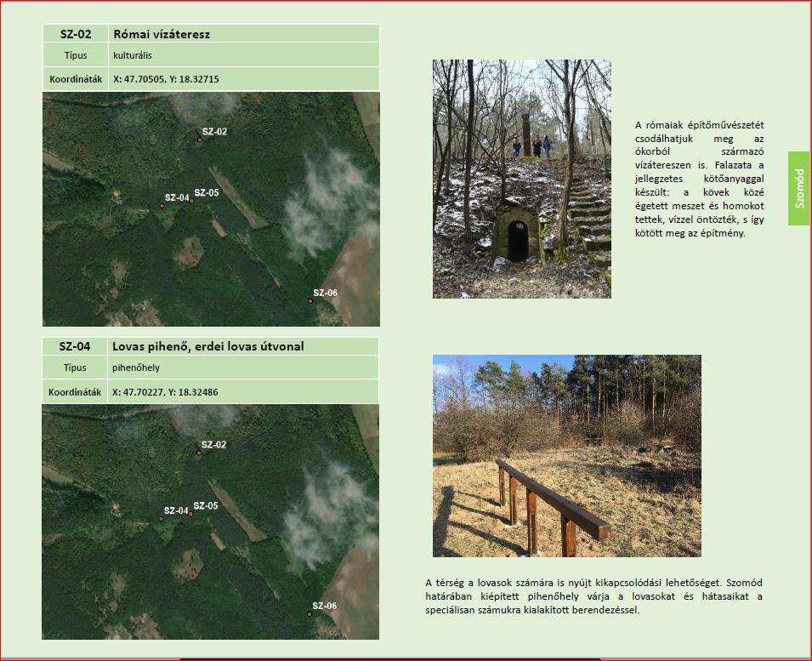Click title 'Lovas pihenő, erdei lovas útvonal'

pyautogui.click(x=208, y=346)
